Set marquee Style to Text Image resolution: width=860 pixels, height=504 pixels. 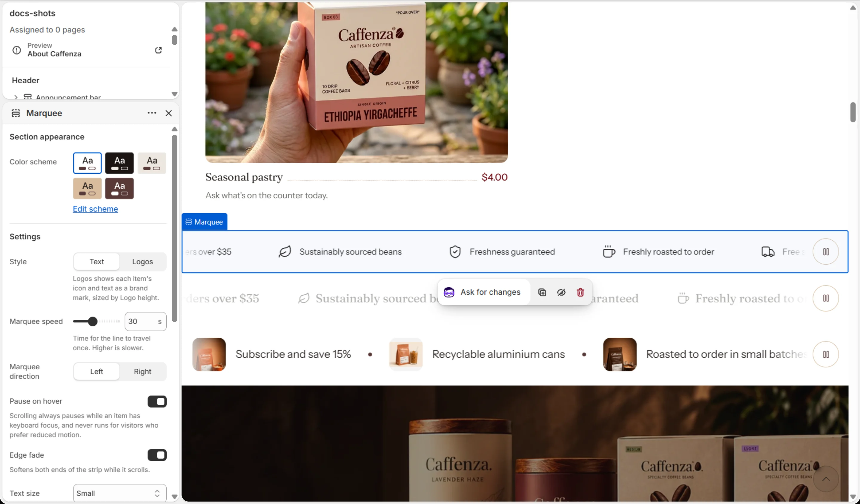click(x=96, y=262)
